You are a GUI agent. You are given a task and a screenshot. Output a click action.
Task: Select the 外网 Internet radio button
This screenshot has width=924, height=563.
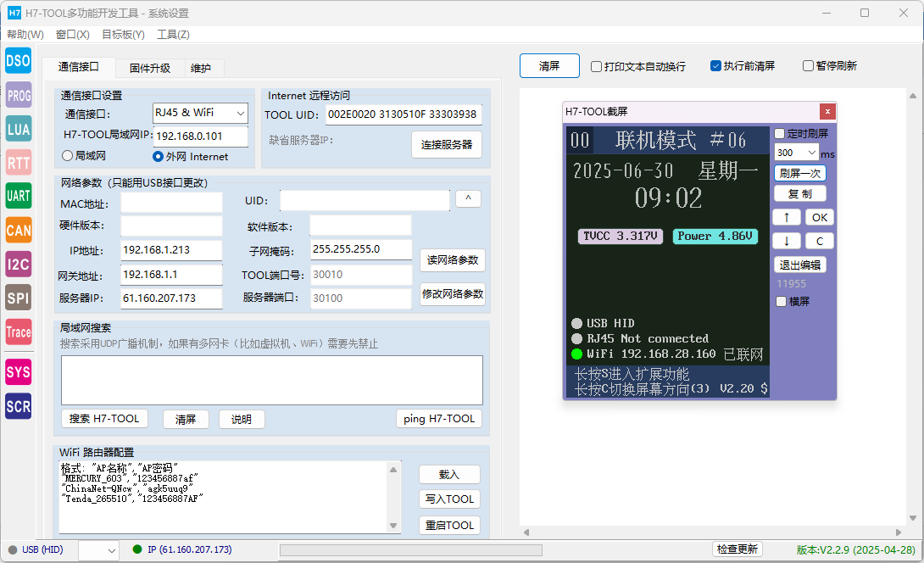158,157
